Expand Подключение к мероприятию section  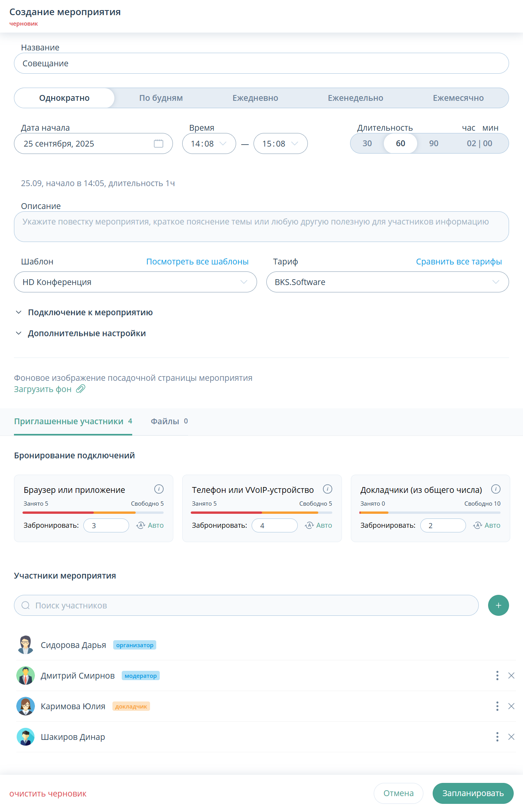click(x=90, y=313)
